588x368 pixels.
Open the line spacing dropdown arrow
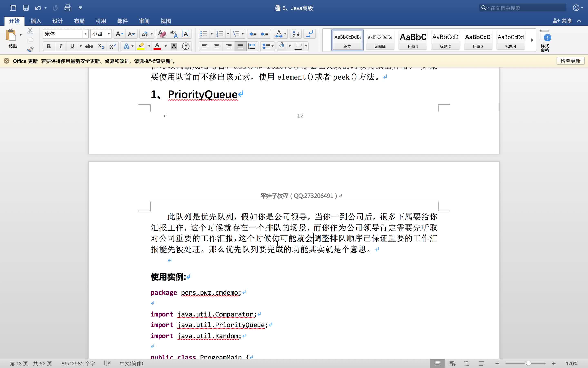click(x=272, y=46)
